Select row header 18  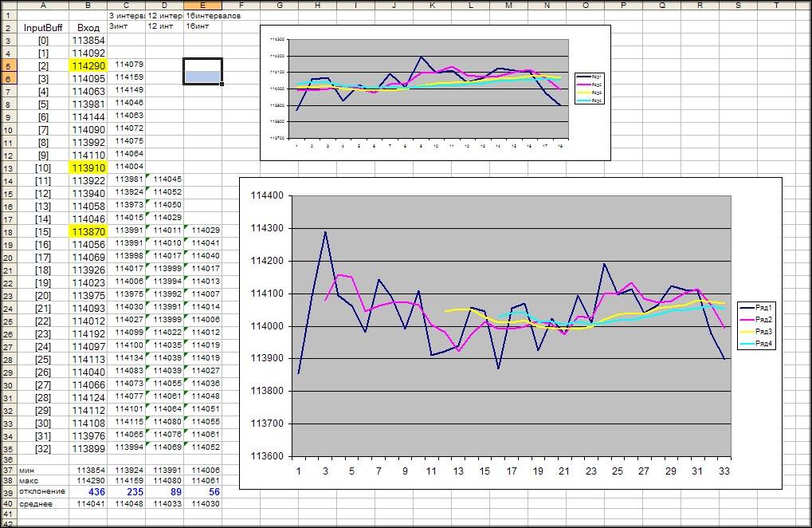[7, 231]
